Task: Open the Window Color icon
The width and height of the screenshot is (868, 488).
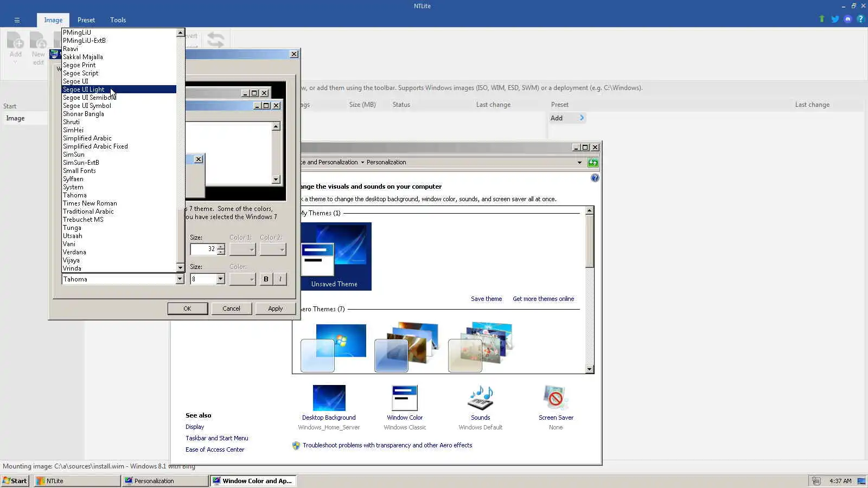Action: pyautogui.click(x=405, y=398)
